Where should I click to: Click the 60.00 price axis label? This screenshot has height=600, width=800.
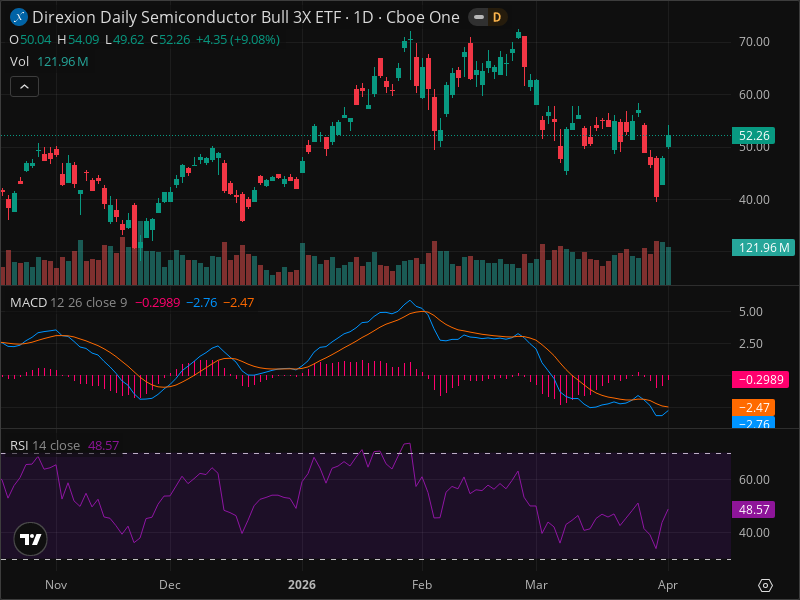754,94
